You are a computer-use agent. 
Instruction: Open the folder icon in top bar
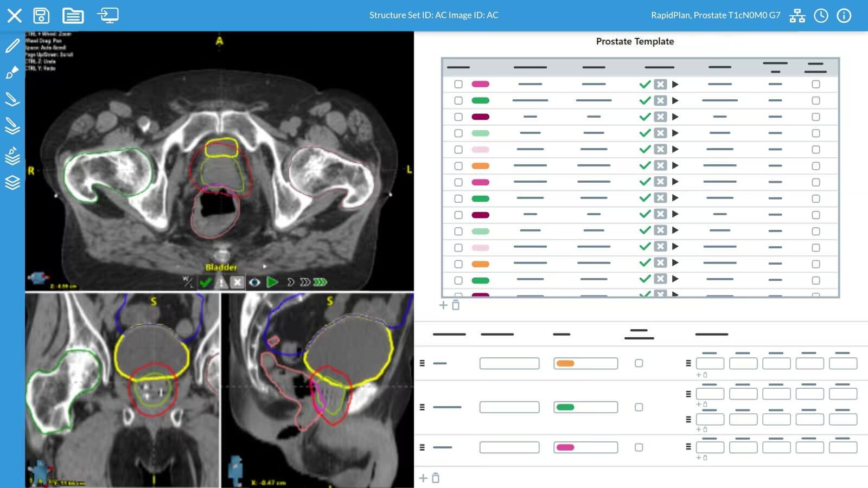point(73,15)
